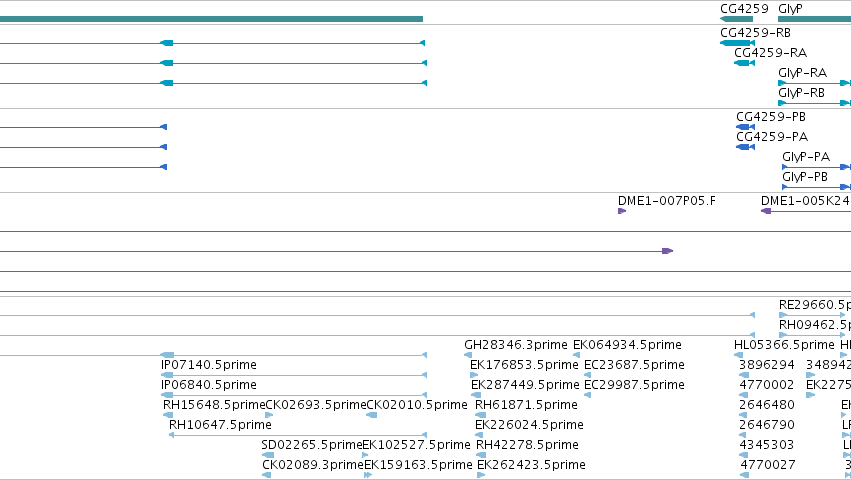The height and width of the screenshot is (480, 851).
Task: Select the 4770002 feature label
Action: tap(766, 385)
